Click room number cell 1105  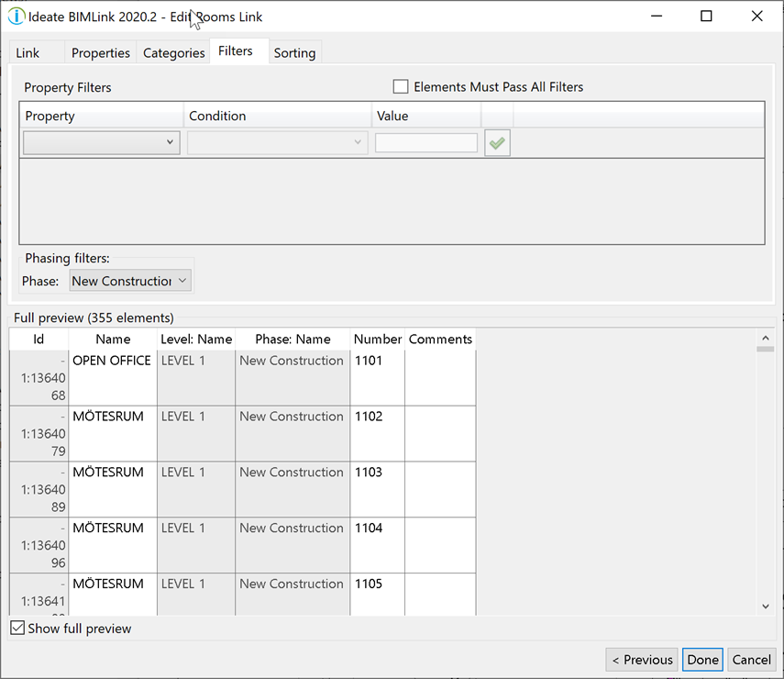[x=378, y=595]
